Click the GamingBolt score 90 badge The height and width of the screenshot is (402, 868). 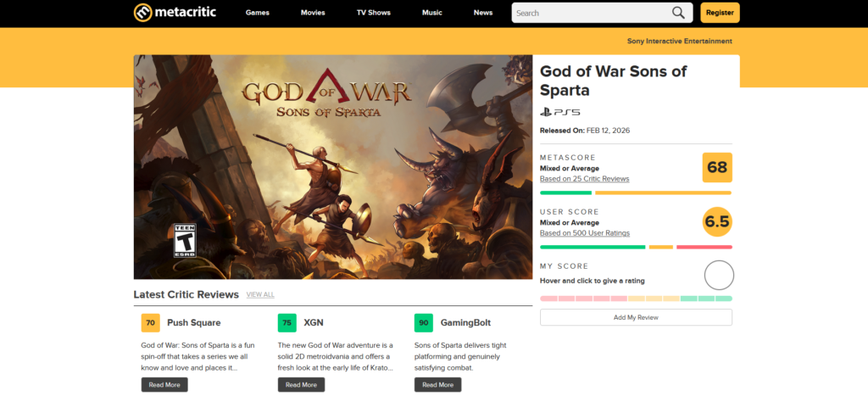coord(424,323)
